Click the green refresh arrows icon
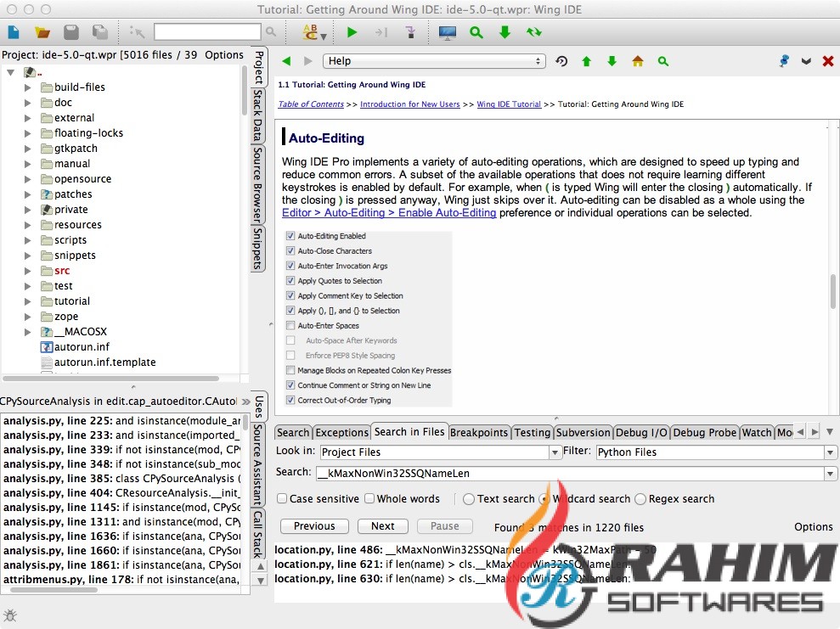Image resolution: width=840 pixels, height=629 pixels. (x=533, y=32)
